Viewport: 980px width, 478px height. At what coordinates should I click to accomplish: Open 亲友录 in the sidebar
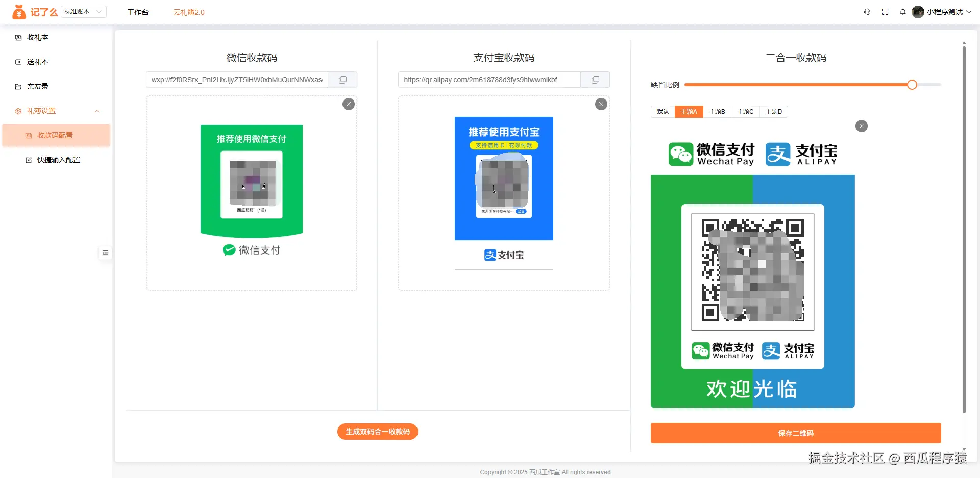(56, 86)
